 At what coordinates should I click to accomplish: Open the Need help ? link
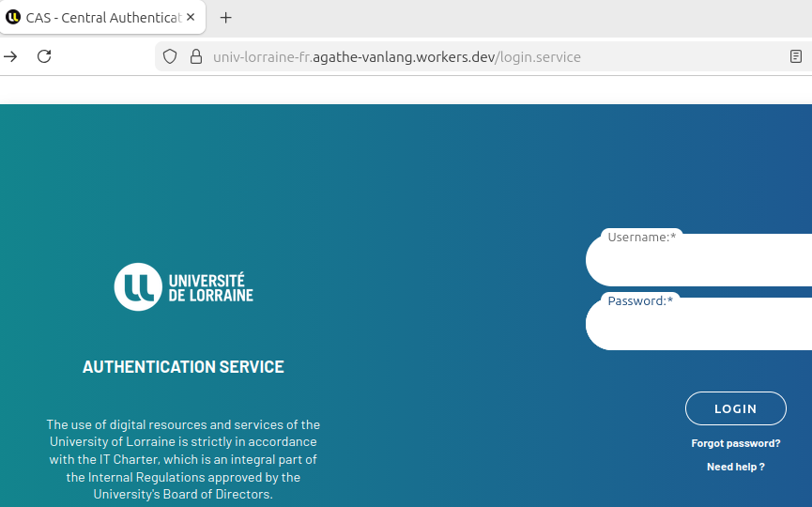735,467
